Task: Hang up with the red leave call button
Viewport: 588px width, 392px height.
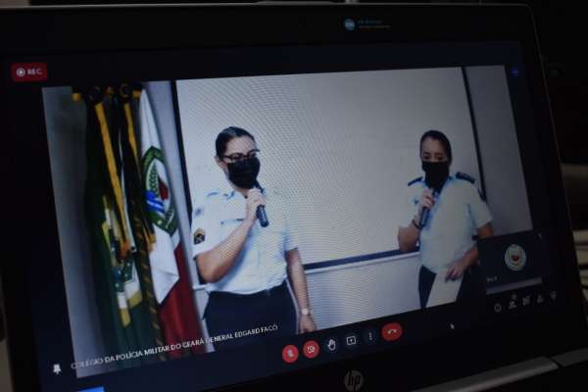Action: (x=392, y=331)
